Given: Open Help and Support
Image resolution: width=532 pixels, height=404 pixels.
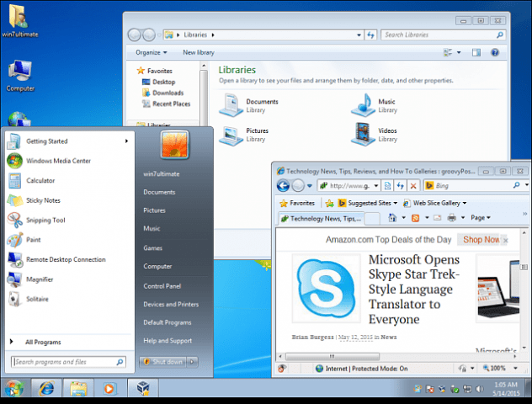Looking at the screenshot, I should point(168,341).
